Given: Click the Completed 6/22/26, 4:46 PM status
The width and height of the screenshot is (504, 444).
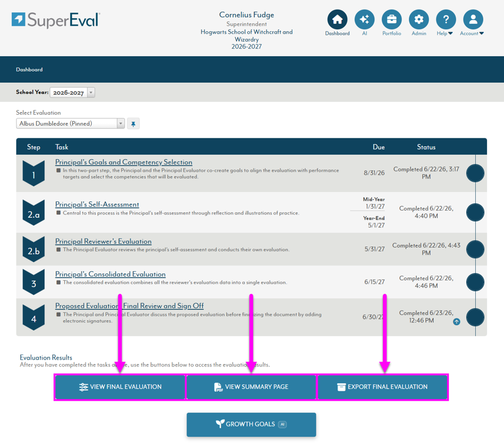Looking at the screenshot, I should pos(426,282).
